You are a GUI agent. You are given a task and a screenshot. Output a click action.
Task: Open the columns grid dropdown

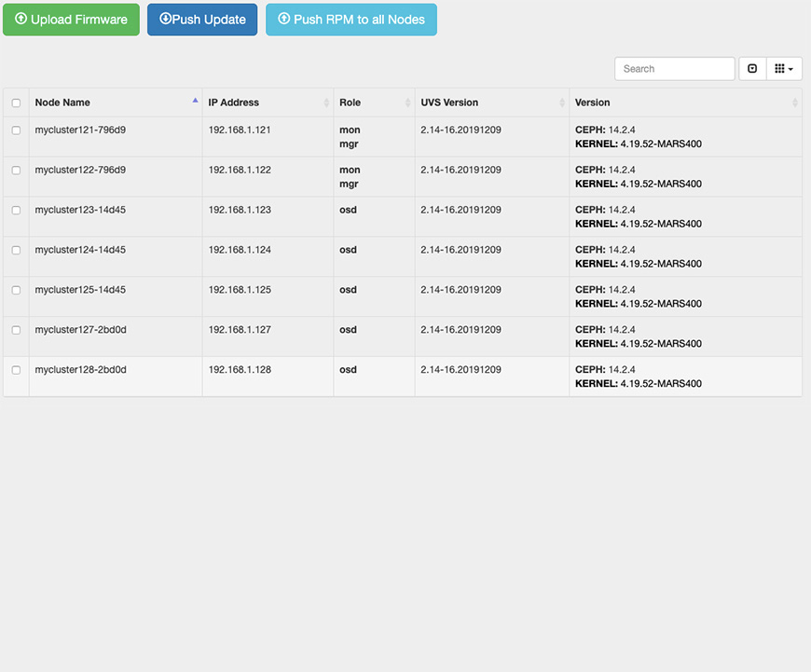(x=784, y=69)
